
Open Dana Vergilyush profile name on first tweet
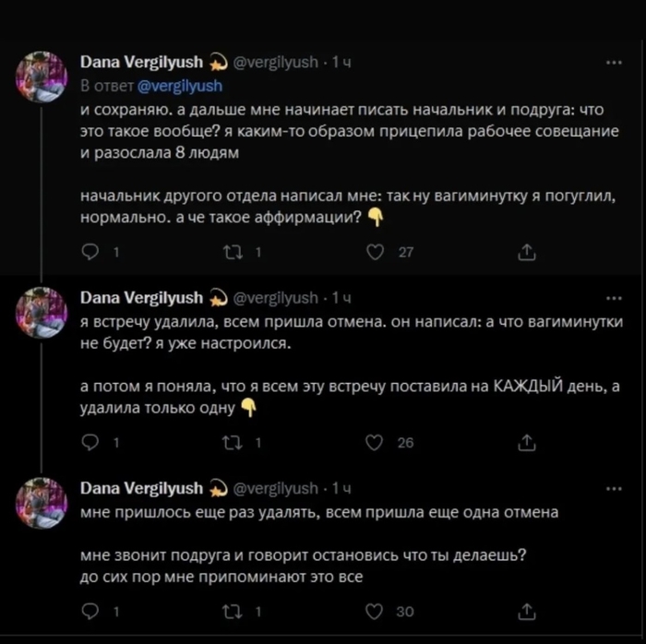click(x=142, y=63)
